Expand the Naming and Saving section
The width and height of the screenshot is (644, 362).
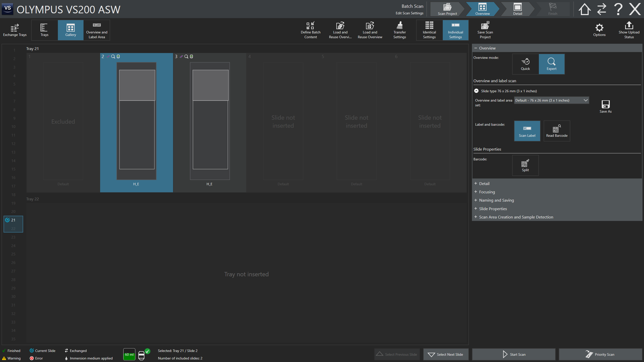[x=496, y=200]
